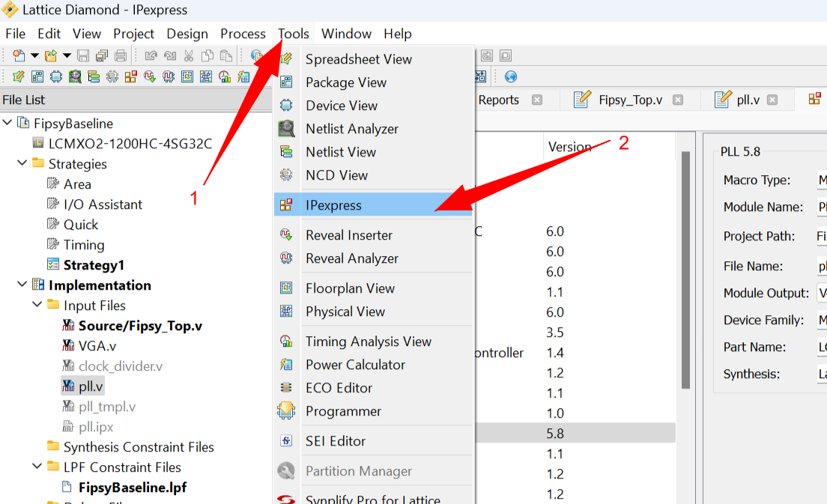Click the Redo toolbar icon
827x504 pixels.
pos(170,55)
